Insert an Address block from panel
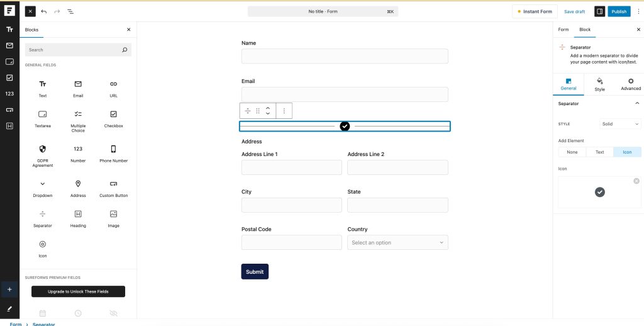644x326 pixels. [x=78, y=188]
